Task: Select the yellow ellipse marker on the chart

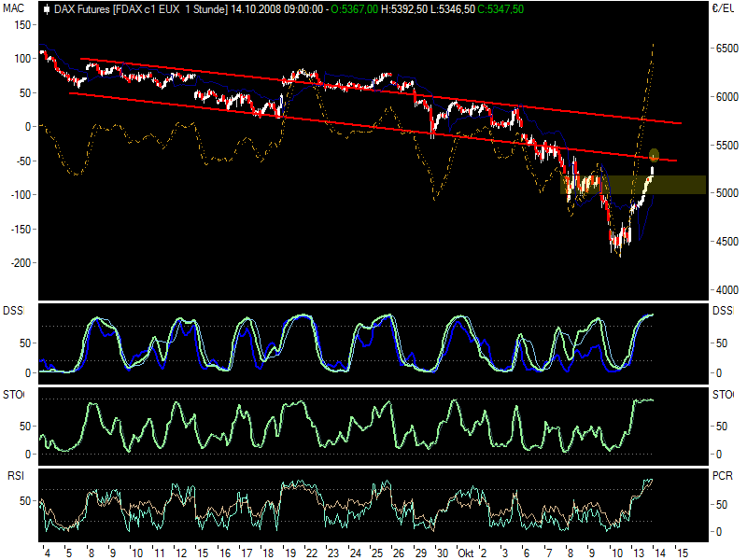Action: point(654,154)
